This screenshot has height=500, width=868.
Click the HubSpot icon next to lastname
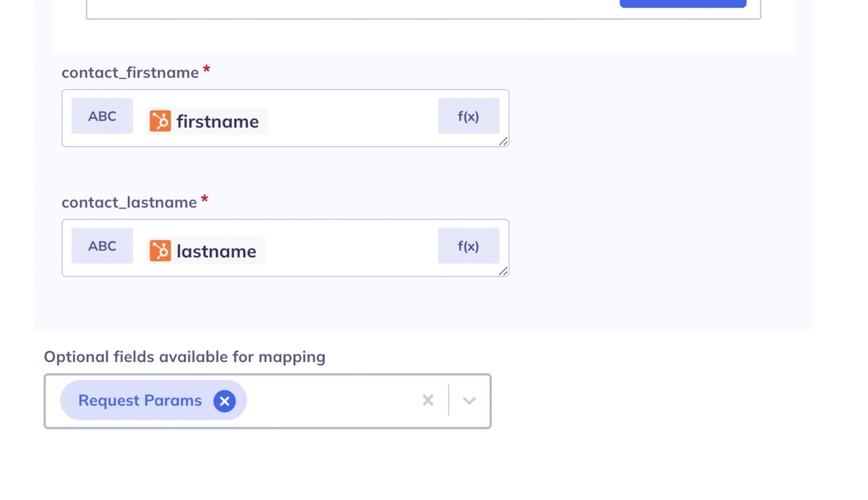pos(160,251)
